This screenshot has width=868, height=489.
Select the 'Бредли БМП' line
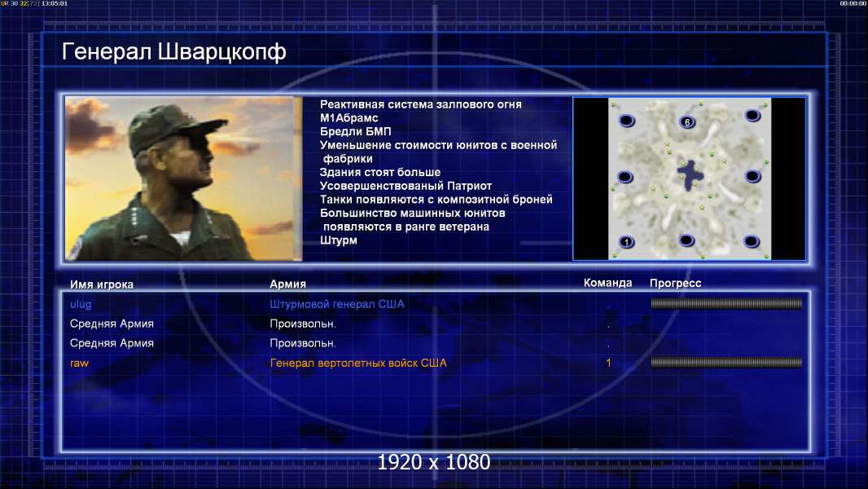click(355, 131)
